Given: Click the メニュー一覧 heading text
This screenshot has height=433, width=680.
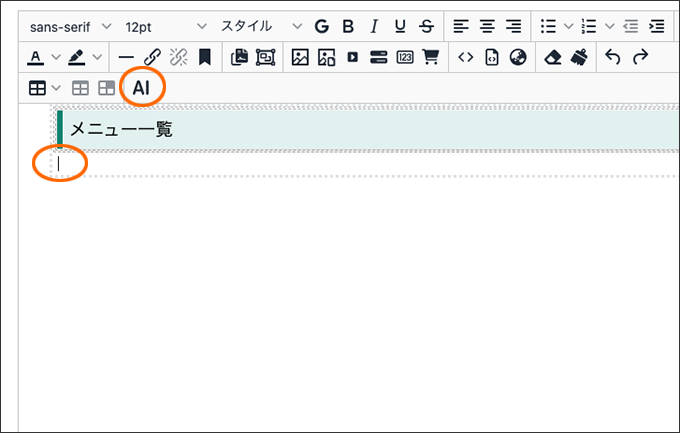Looking at the screenshot, I should (121, 129).
